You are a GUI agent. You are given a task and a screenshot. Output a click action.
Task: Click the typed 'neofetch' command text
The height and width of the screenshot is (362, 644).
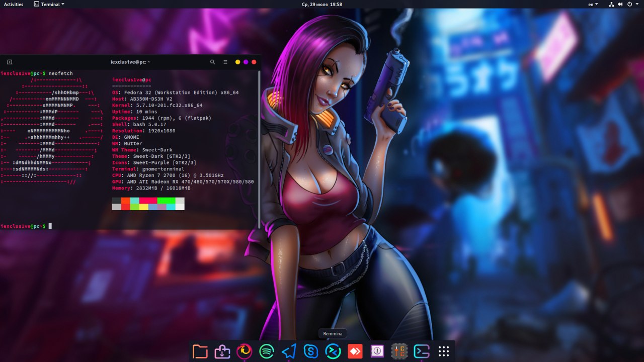pos(60,73)
